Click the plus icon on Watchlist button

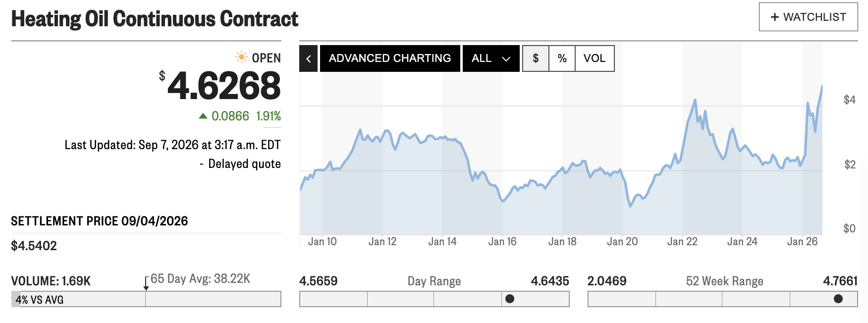coord(775,17)
